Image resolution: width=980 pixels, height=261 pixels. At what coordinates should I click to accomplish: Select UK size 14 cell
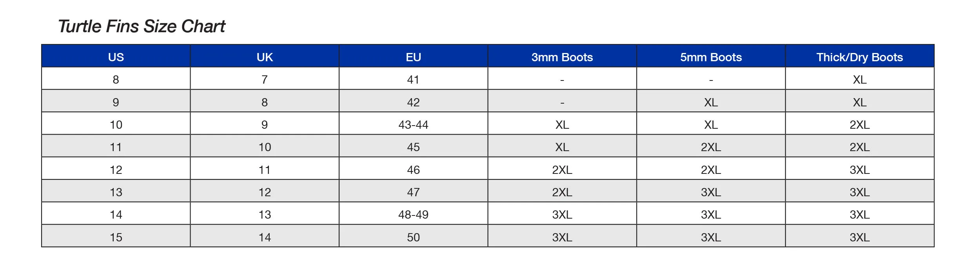coord(265,236)
